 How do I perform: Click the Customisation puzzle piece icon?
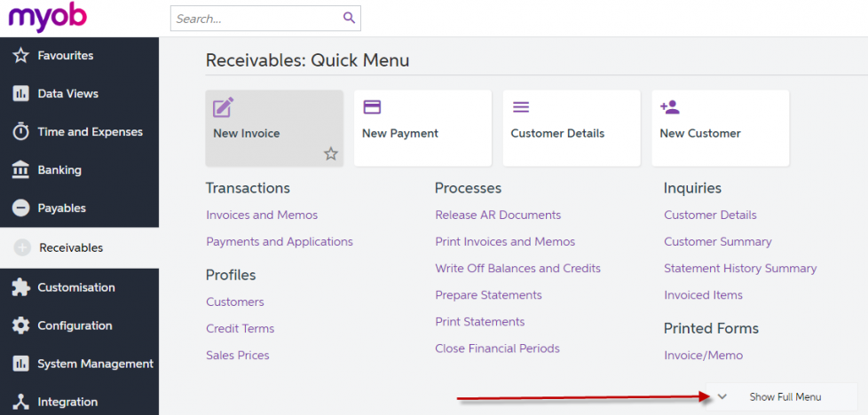pos(20,287)
